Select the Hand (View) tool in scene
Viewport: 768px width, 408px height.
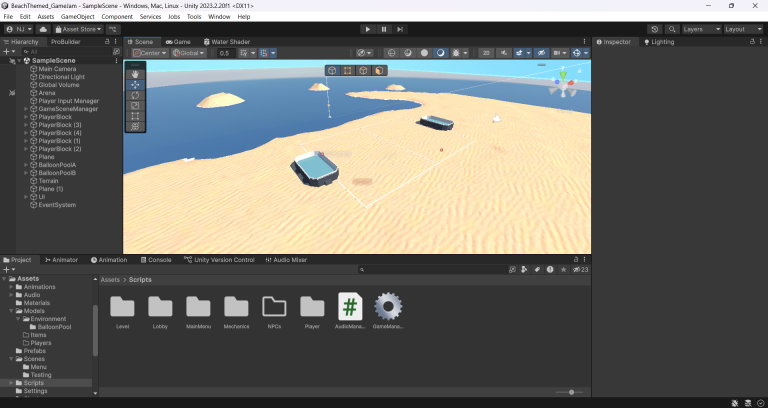coord(135,74)
